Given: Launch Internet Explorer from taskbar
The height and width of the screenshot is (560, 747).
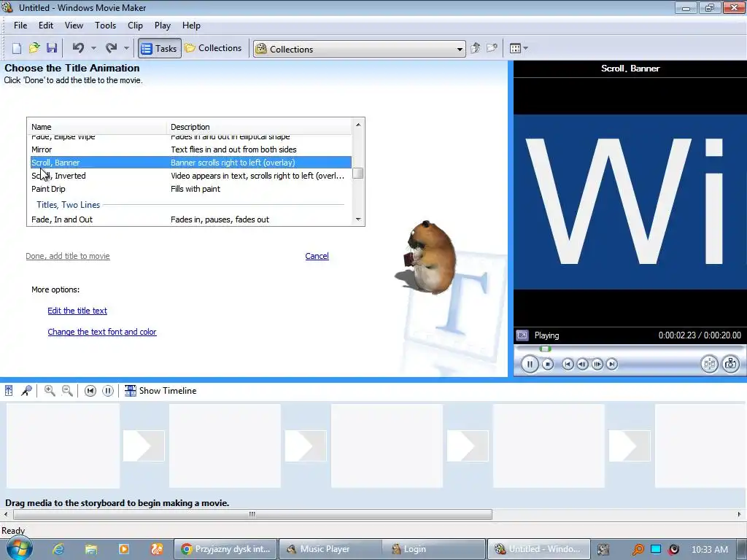Looking at the screenshot, I should [x=58, y=549].
